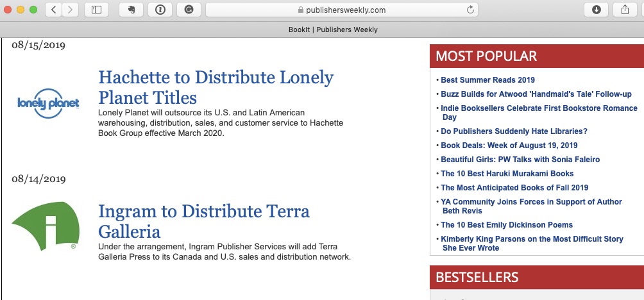Open Do Publishers Suddenly Hate Libraries? link
The height and width of the screenshot is (300, 644).
pyautogui.click(x=514, y=131)
